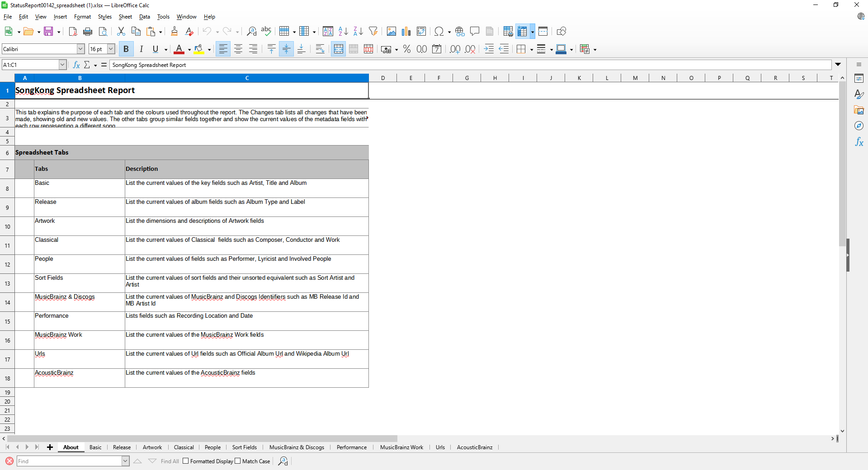
Task: Open the Function Wizard icon
Action: tap(76, 65)
